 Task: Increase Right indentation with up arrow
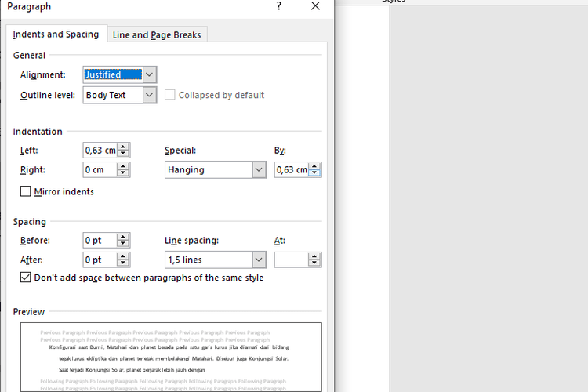tap(123, 166)
